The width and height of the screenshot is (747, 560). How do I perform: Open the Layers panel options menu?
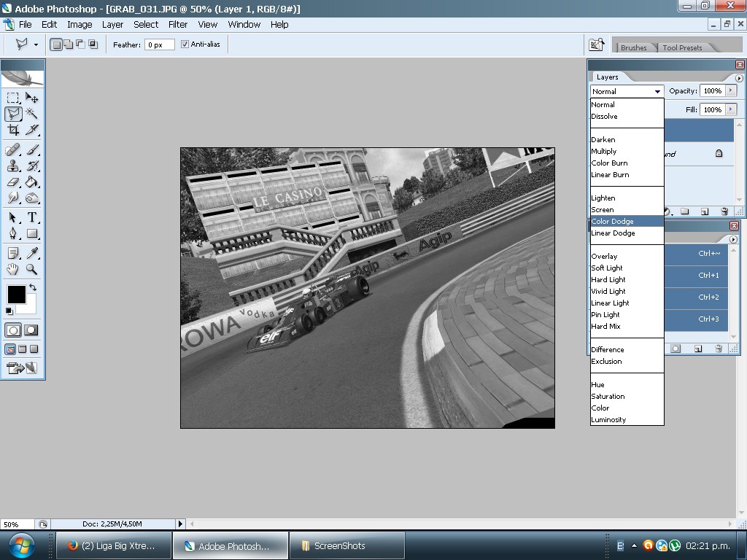tap(739, 78)
